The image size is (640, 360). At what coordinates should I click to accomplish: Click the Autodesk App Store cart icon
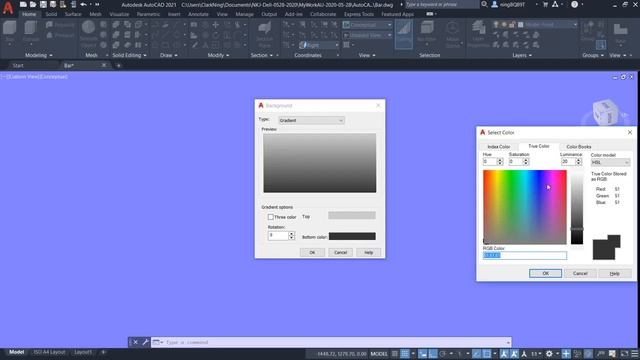point(545,4)
